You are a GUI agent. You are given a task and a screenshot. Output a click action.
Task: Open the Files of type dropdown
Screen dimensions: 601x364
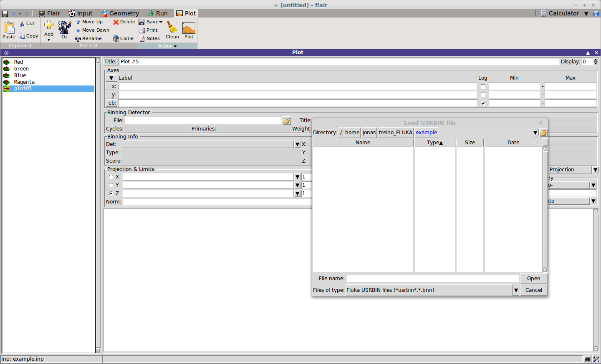point(516,290)
